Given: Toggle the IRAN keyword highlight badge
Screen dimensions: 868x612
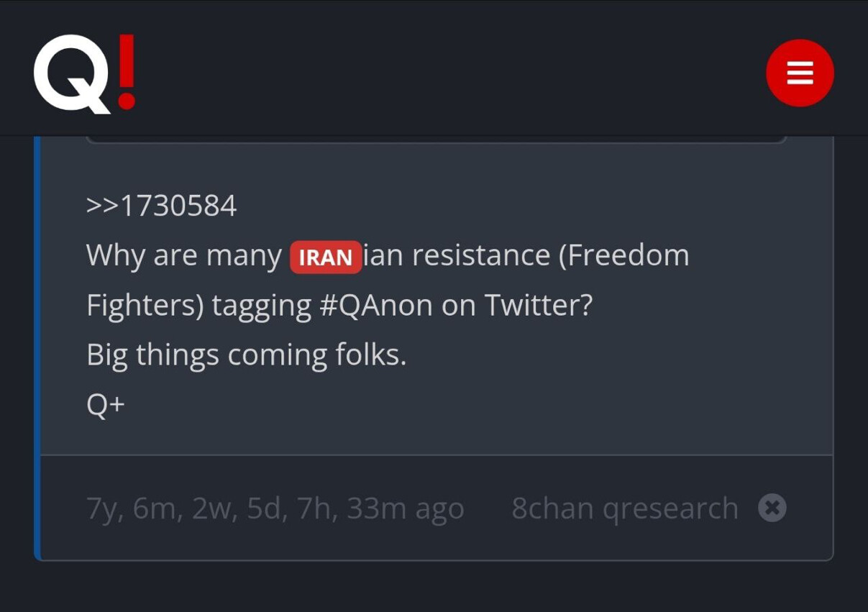Looking at the screenshot, I should tap(326, 258).
